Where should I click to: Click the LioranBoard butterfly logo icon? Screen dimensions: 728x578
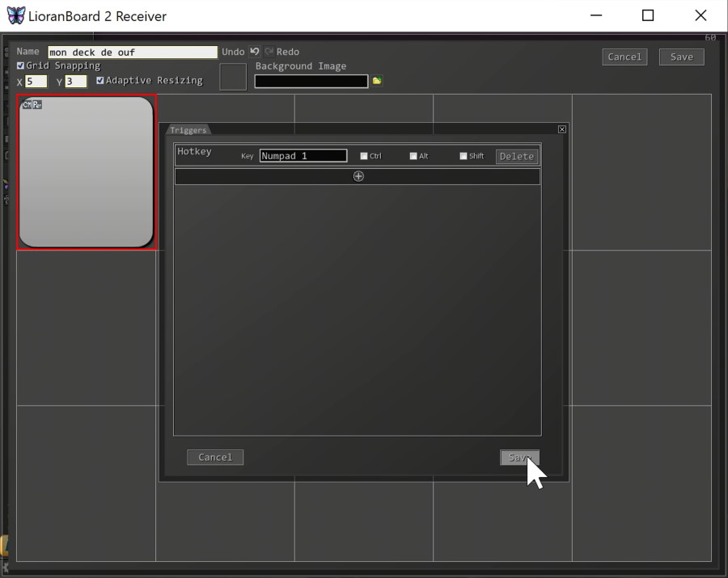(15, 15)
